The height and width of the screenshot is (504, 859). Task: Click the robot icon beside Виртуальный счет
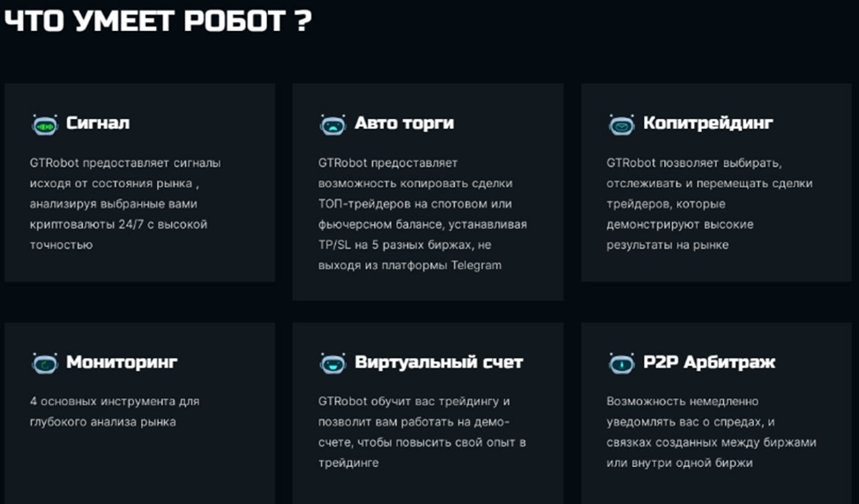click(332, 362)
